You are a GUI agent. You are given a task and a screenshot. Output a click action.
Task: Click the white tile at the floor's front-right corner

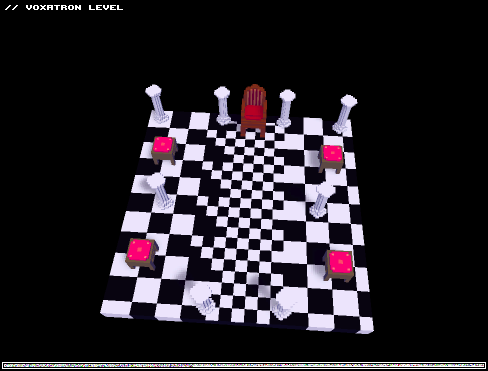(366, 325)
